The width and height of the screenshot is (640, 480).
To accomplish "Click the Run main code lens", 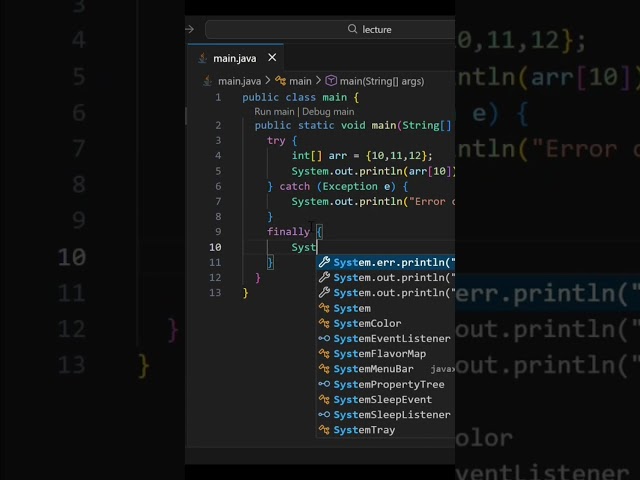I will [x=274, y=111].
